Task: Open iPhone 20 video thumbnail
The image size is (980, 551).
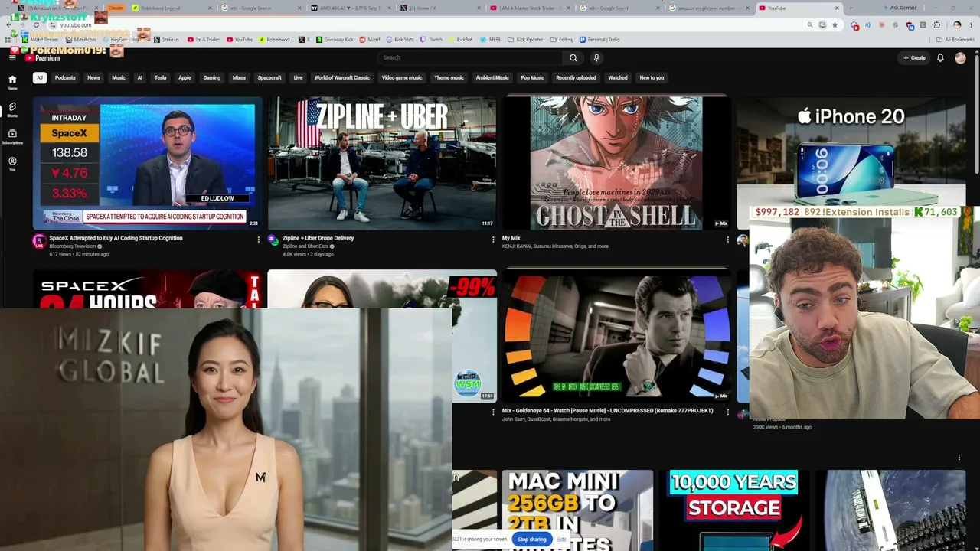Action: coord(851,152)
